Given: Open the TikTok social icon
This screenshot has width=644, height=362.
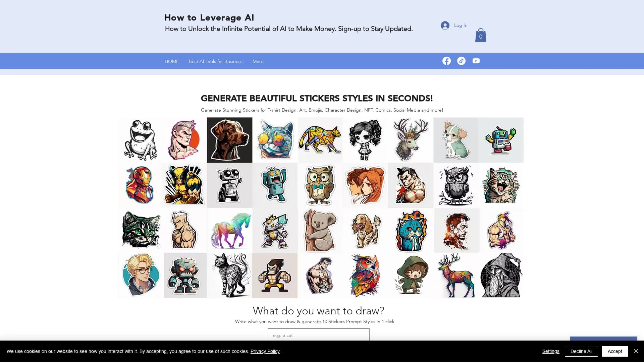Looking at the screenshot, I should click(461, 61).
